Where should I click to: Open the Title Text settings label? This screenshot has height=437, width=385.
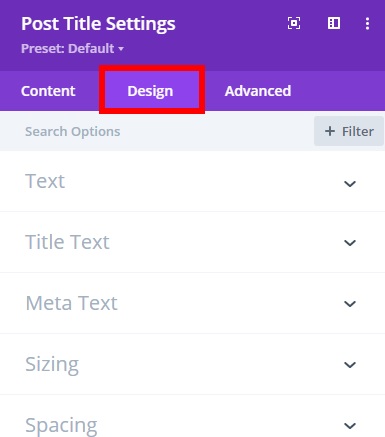67,242
